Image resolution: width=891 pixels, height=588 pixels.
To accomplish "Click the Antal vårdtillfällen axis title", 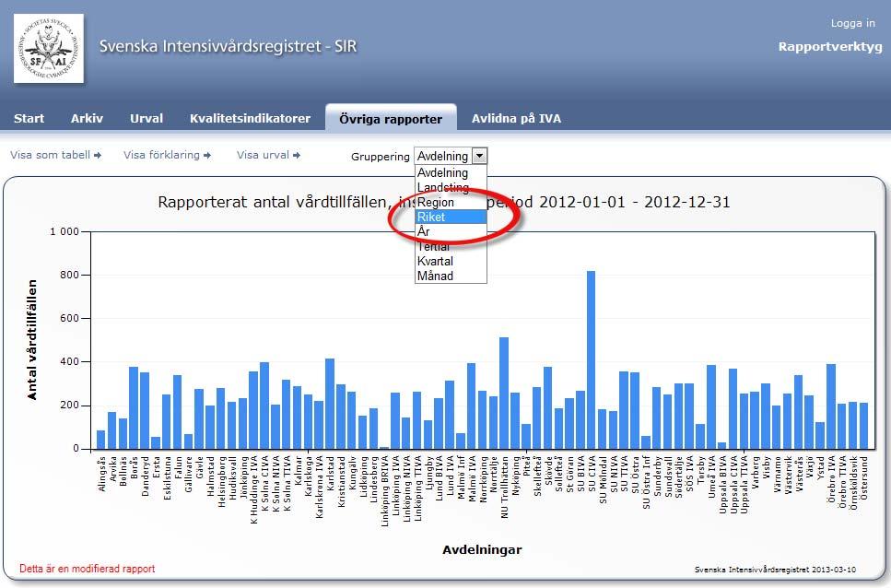I will pyautogui.click(x=32, y=340).
